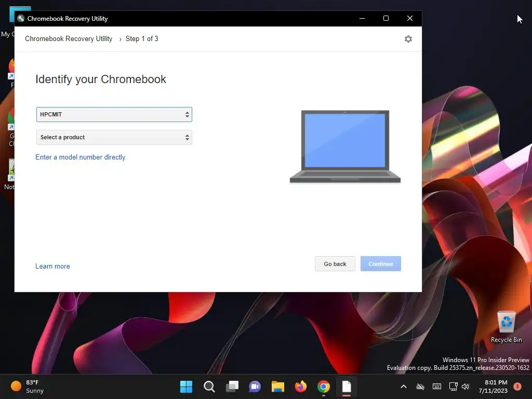Image resolution: width=532 pixels, height=399 pixels.
Task: Open the HPCMIT manufacturer dropdown
Action: point(114,115)
